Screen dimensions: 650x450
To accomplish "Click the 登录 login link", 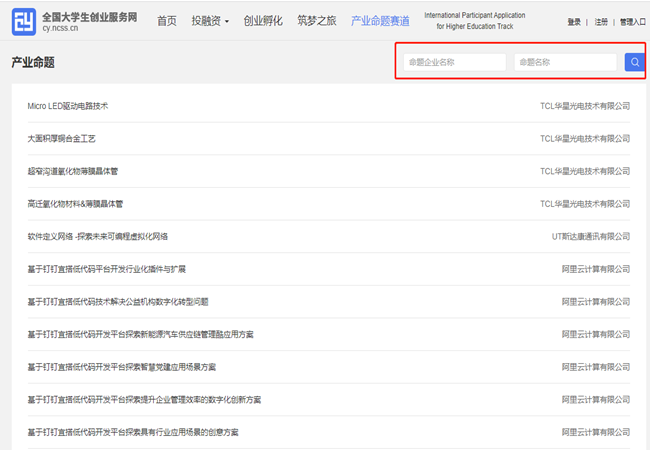I will (574, 21).
